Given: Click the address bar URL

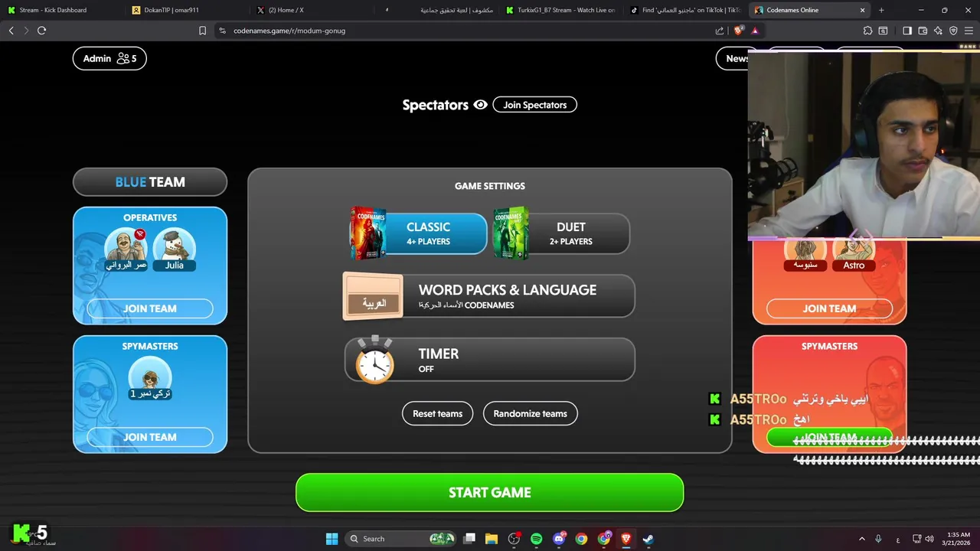Looking at the screenshot, I should coord(289,31).
